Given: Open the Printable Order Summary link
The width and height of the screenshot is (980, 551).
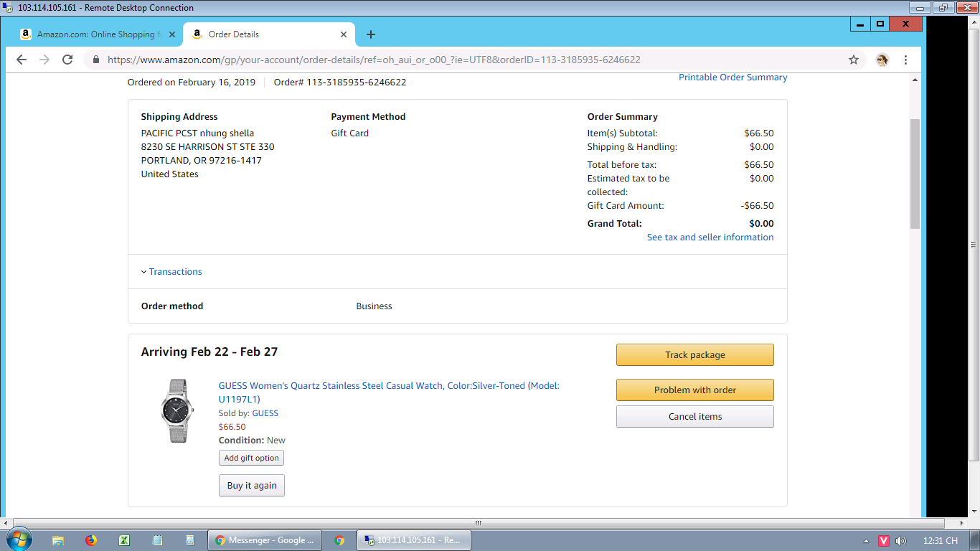Looking at the screenshot, I should [732, 77].
